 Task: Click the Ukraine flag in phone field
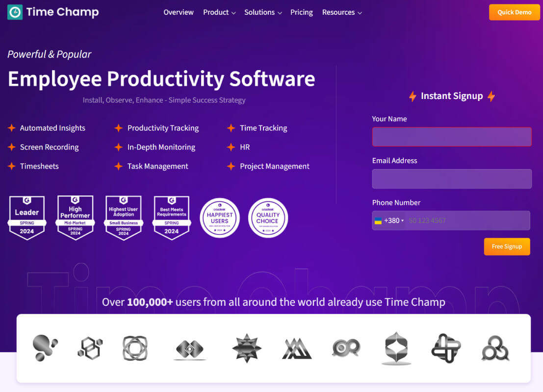[378, 220]
